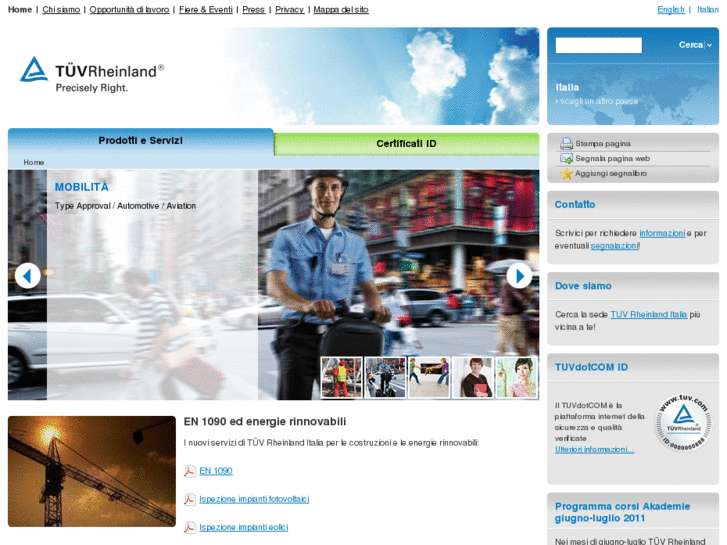Viewport: 727px width, 545px height.
Task: Advance slideshow with right arrow
Action: point(519,276)
